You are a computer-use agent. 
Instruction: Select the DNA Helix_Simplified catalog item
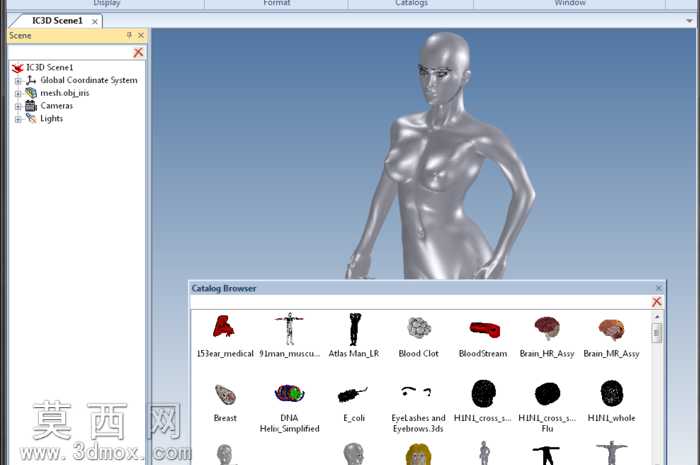[290, 408]
